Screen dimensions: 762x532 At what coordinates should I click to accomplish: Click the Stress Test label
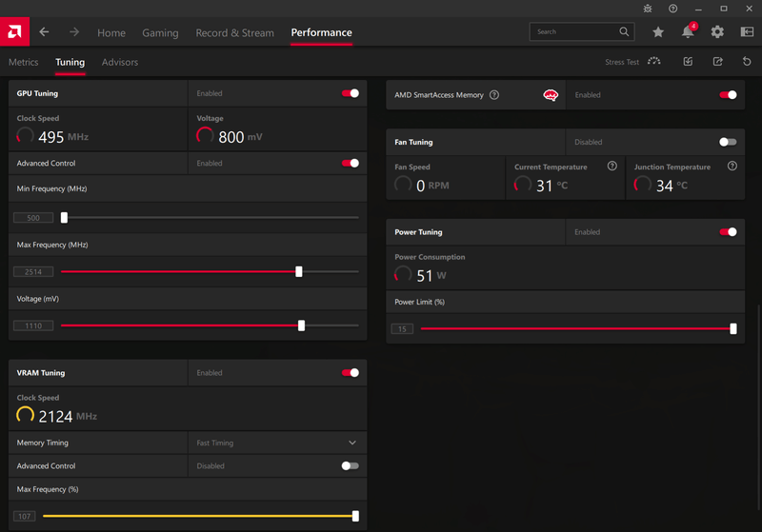click(x=622, y=62)
